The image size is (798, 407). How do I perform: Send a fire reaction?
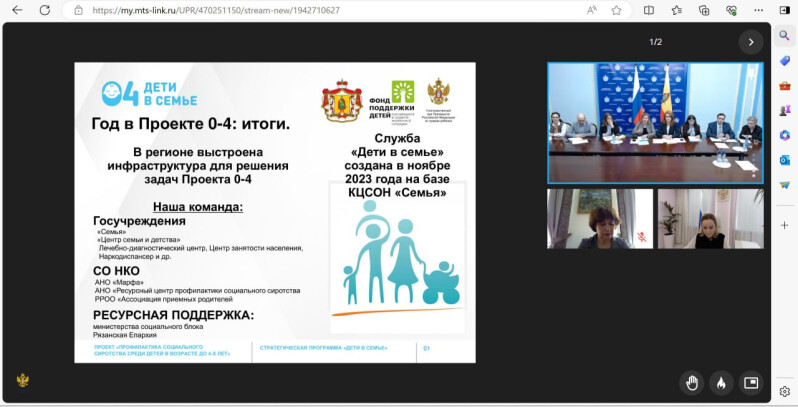[720, 382]
